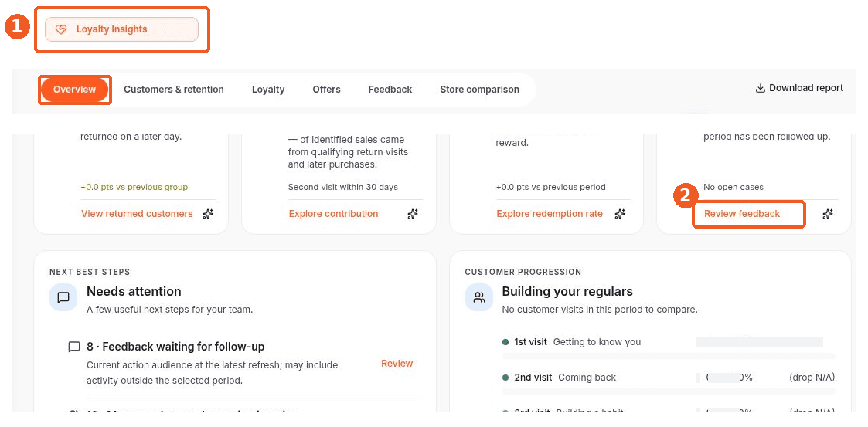Open the Feedback tab
This screenshot has height=427, width=868.
pos(390,90)
